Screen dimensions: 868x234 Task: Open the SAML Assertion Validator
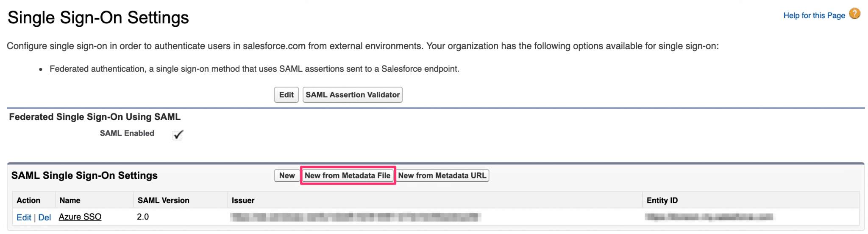(353, 95)
